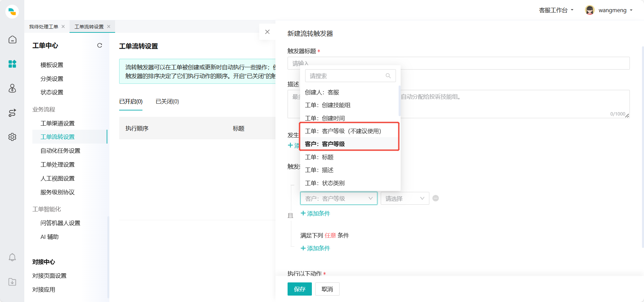Focus the 触发器标题 input field
Image resolution: width=644 pixels, height=302 pixels.
pos(458,63)
